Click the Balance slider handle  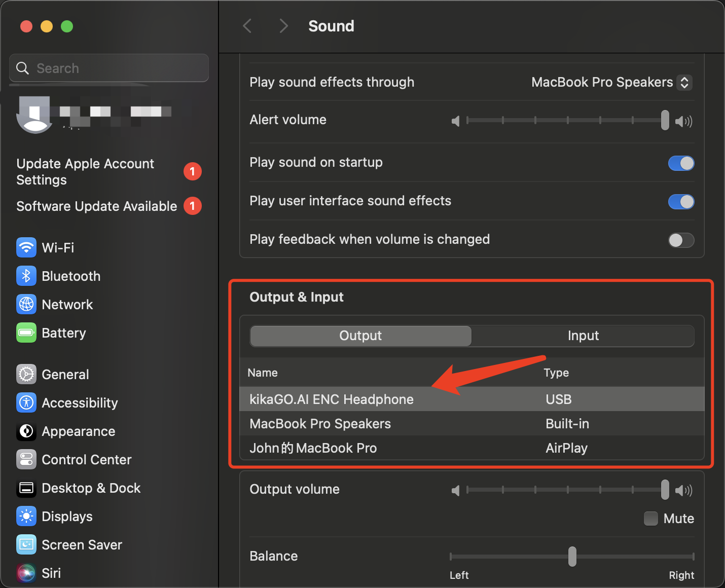tap(572, 557)
